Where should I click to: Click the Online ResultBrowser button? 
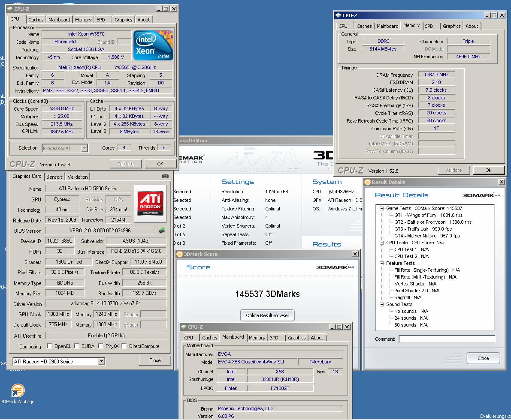(267, 315)
